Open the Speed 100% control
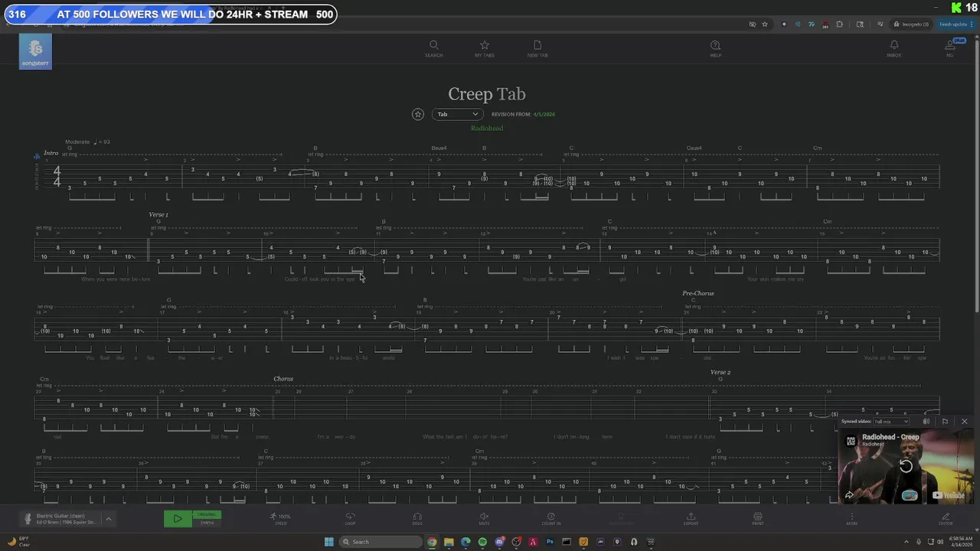The height and width of the screenshot is (551, 980). coord(281,519)
